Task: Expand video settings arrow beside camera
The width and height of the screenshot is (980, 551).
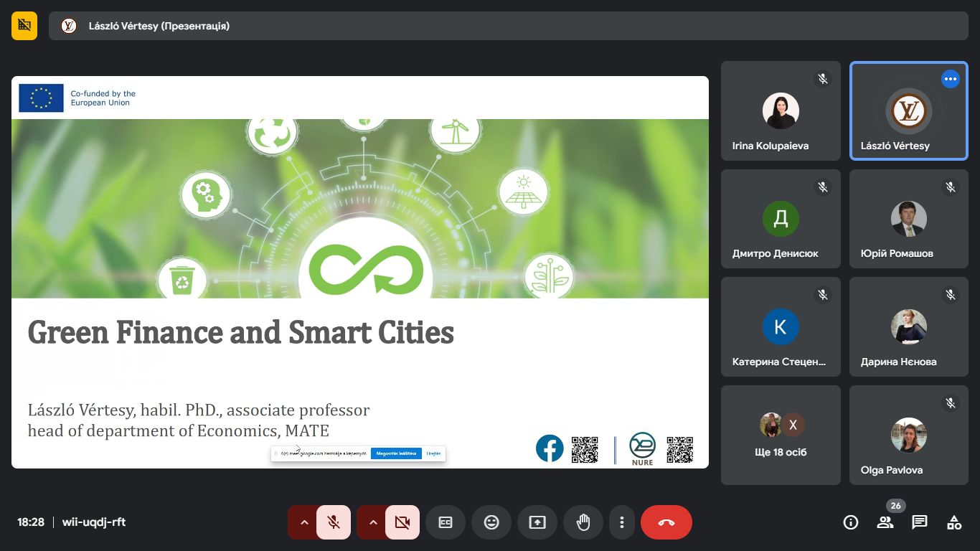Action: coord(373,522)
